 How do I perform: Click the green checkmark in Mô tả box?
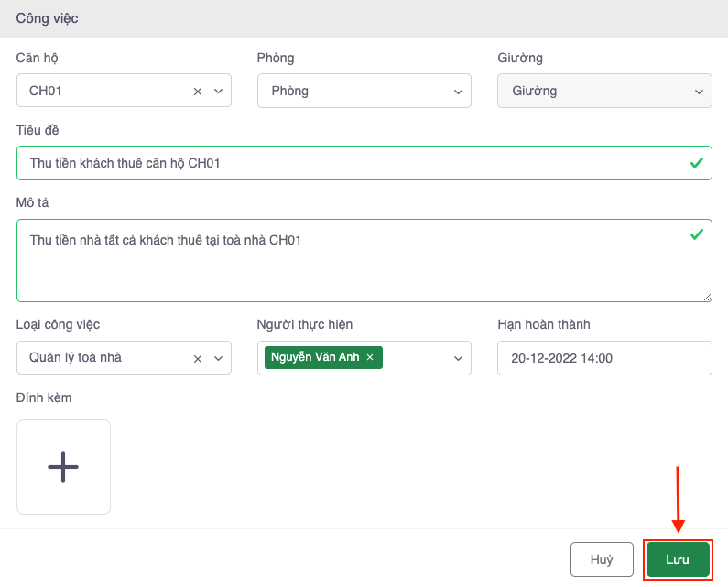[x=697, y=235]
